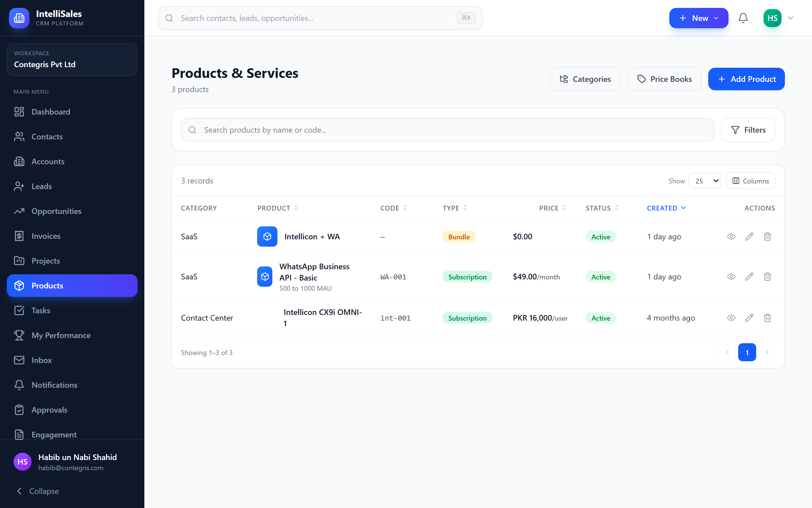
Task: Click WhatsApp Business API product cube icon
Action: (x=265, y=277)
